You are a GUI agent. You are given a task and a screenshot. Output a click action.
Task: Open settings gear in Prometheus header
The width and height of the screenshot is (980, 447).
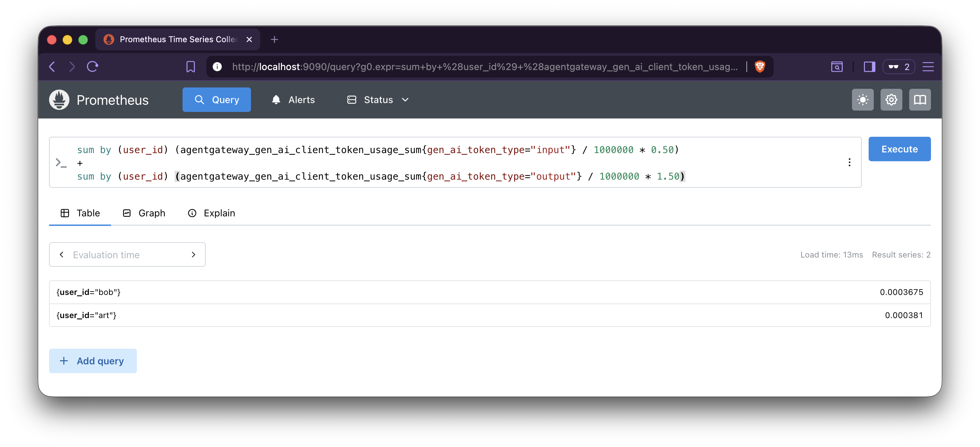pyautogui.click(x=891, y=100)
